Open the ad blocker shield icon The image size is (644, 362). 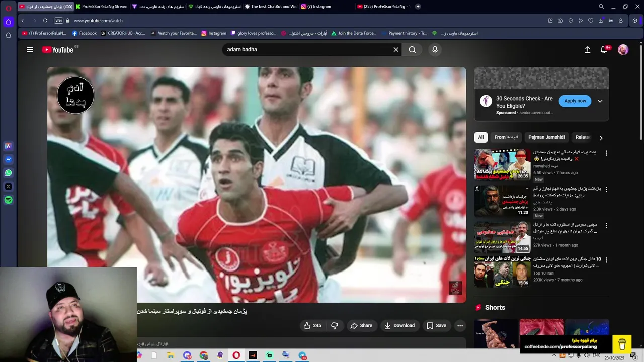[571, 21]
